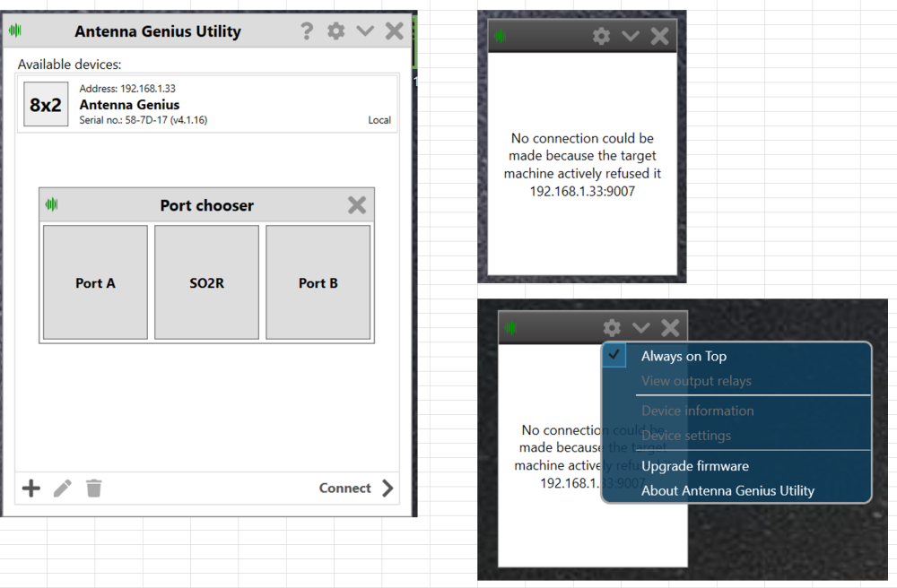The width and height of the screenshot is (897, 588).
Task: Toggle Always on Top checkmark
Action: click(614, 356)
